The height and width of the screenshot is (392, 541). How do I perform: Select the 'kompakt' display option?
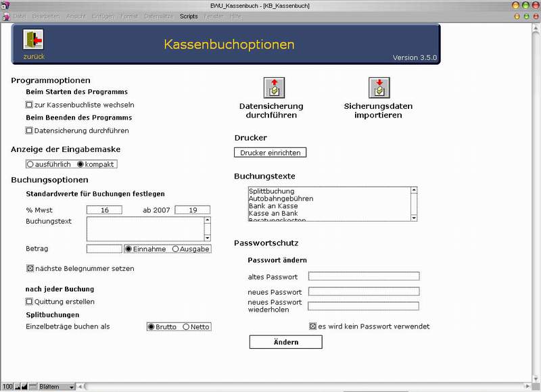click(80, 164)
